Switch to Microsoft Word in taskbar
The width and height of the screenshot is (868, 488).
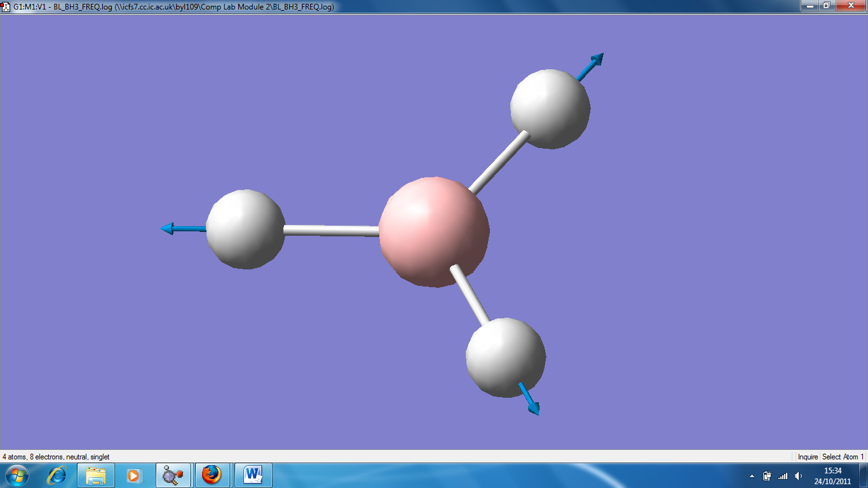tap(253, 475)
